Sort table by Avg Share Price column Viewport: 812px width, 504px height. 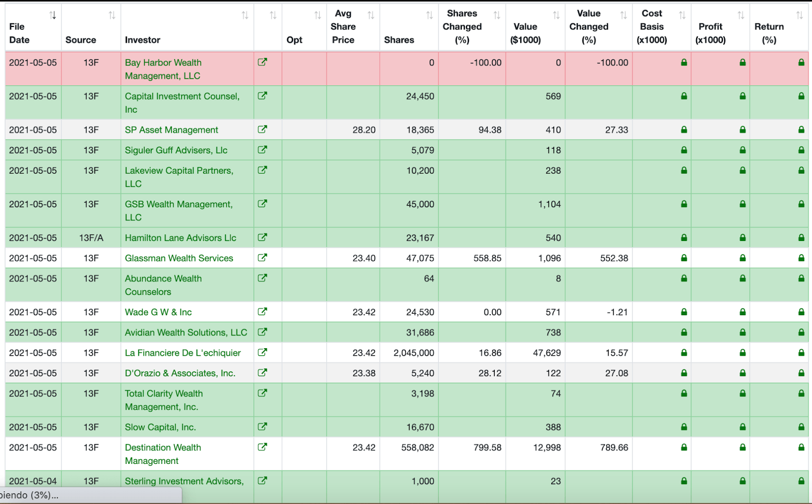(371, 15)
